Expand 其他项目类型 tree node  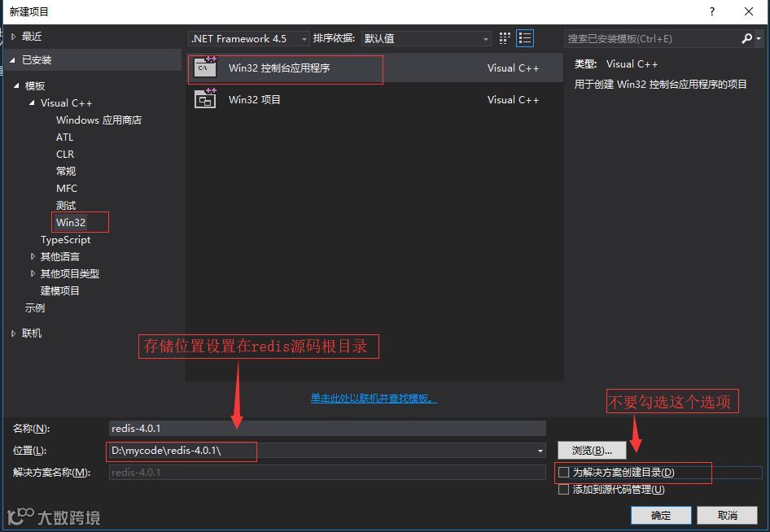click(x=33, y=273)
